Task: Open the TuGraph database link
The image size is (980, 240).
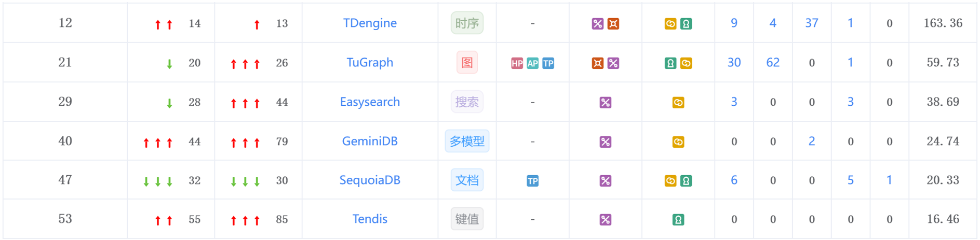Action: pyautogui.click(x=370, y=63)
